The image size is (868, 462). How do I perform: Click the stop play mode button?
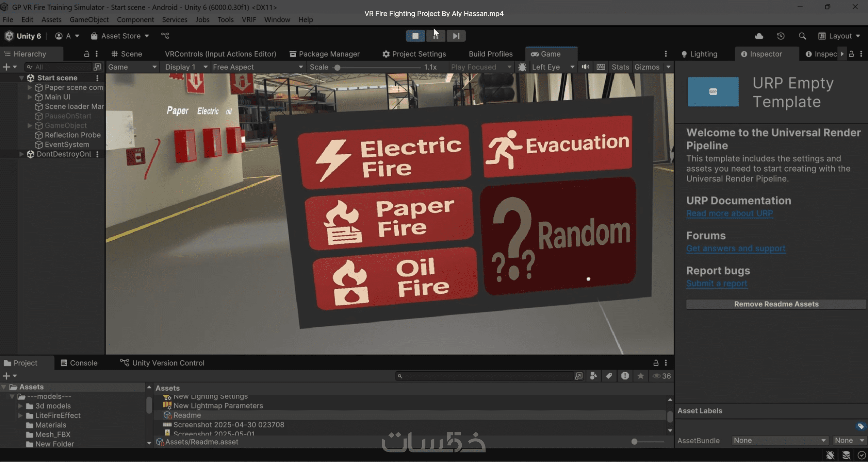(x=415, y=36)
